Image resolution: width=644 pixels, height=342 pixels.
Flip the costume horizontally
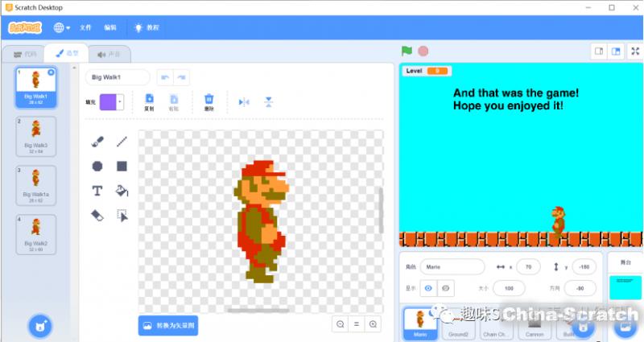tap(244, 101)
